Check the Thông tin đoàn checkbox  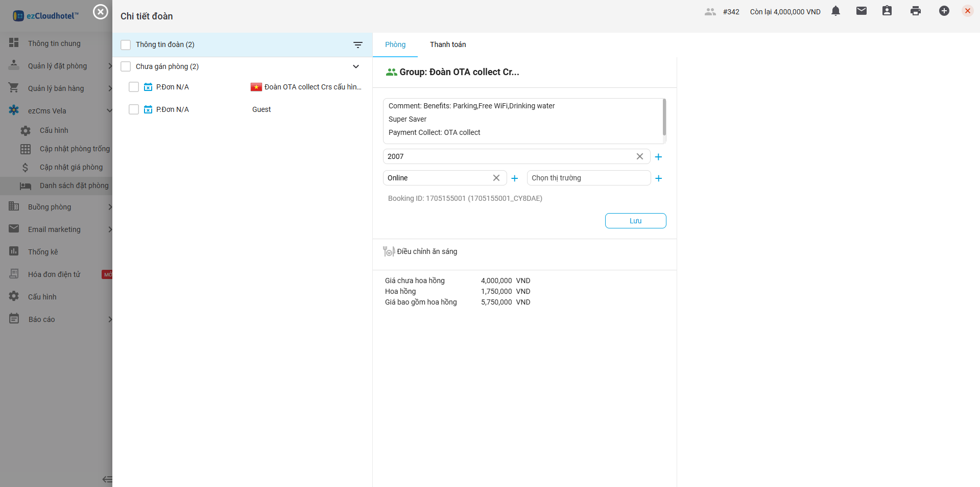coord(126,45)
